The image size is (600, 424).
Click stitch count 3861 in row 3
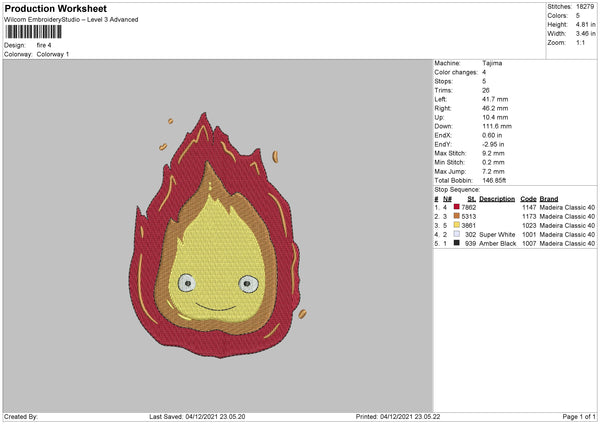469,225
